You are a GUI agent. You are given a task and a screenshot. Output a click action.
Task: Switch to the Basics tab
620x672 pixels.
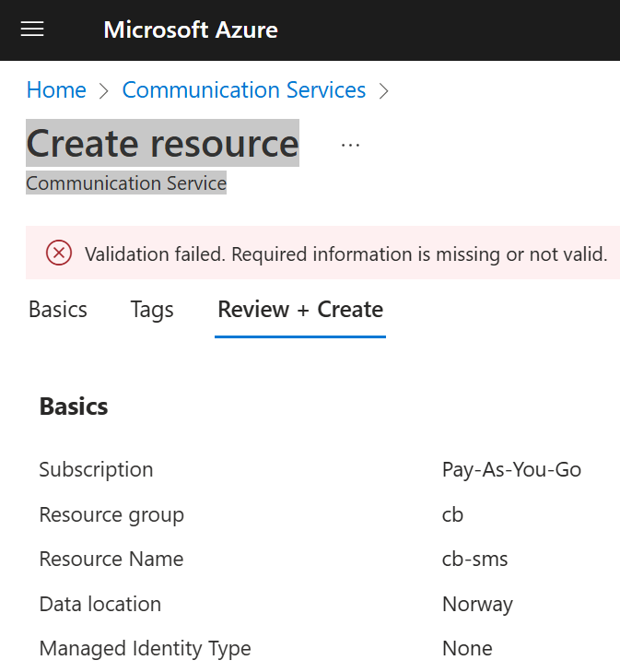(58, 310)
